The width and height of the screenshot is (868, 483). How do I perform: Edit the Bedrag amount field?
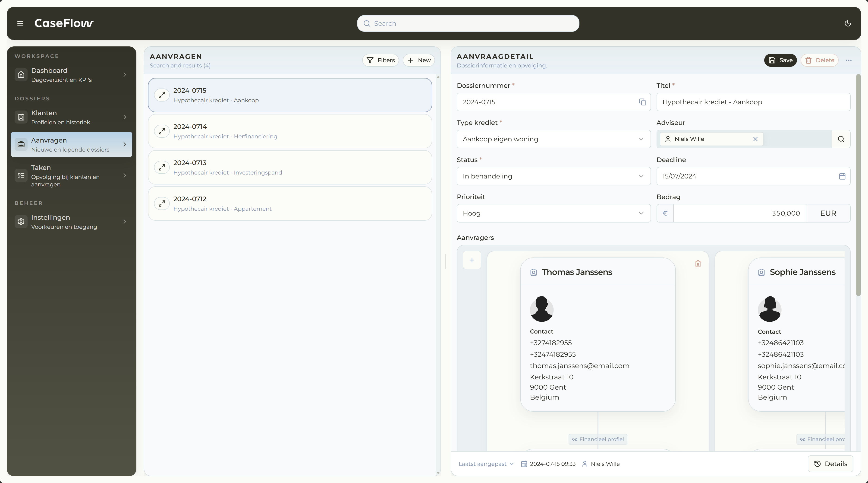pos(739,213)
